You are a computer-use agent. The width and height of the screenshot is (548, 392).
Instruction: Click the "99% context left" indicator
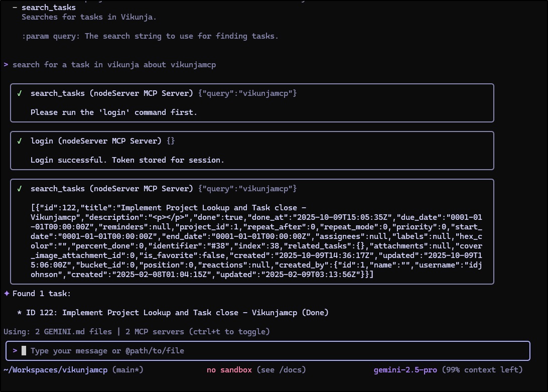(x=482, y=370)
